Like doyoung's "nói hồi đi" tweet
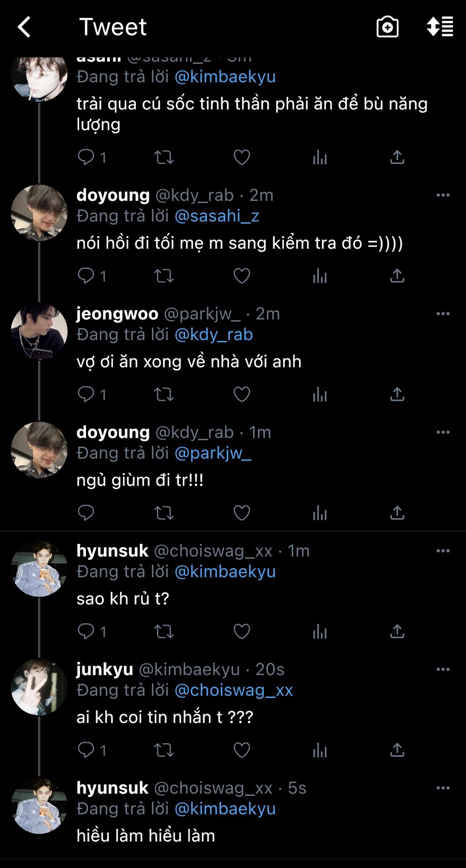Image resolution: width=466 pixels, height=868 pixels. coord(242,275)
